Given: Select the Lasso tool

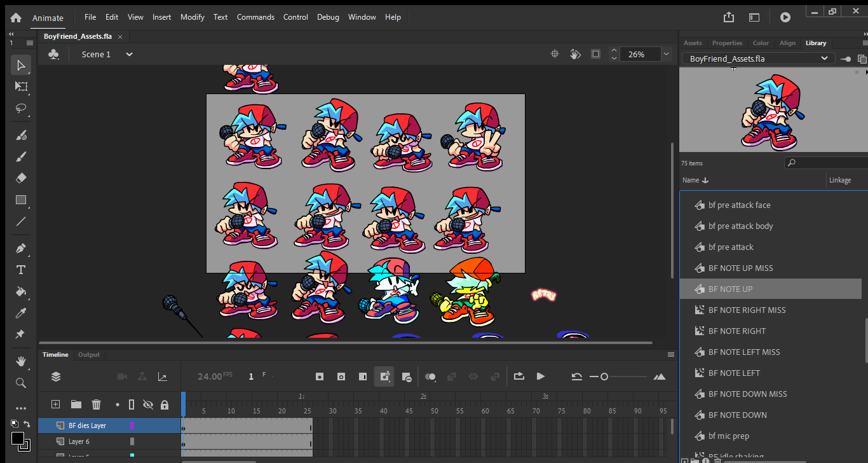Looking at the screenshot, I should [x=21, y=108].
